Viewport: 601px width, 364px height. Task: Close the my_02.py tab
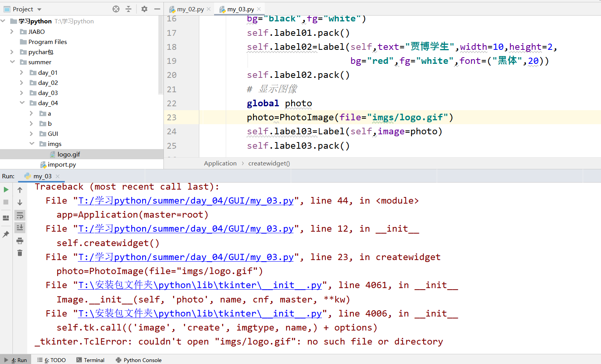(209, 9)
